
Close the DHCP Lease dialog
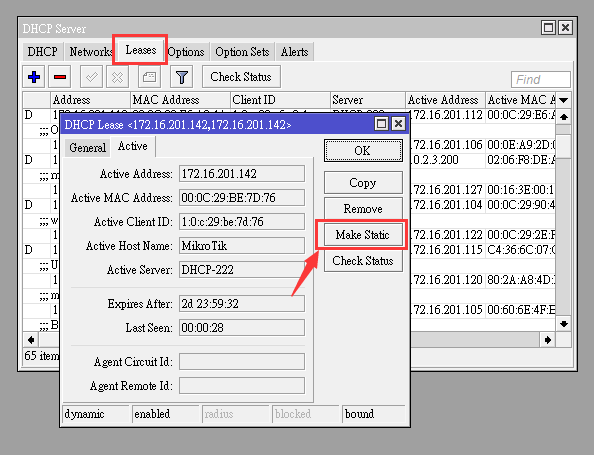[398, 124]
